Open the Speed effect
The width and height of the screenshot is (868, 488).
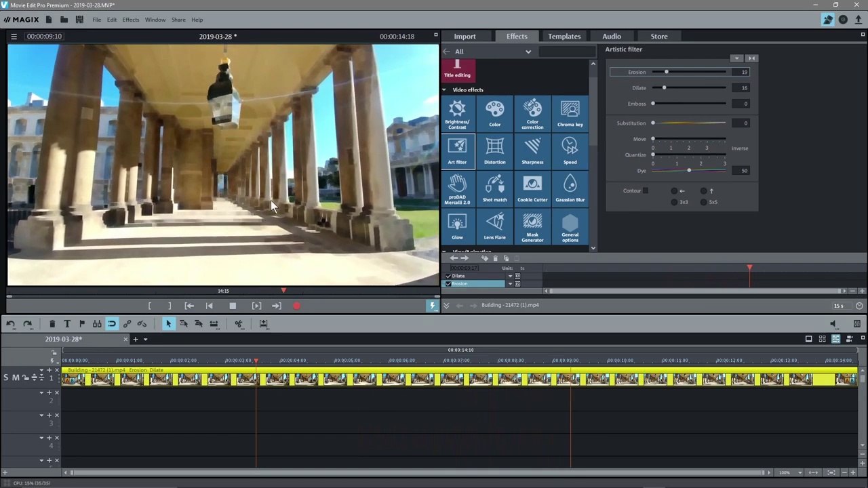click(570, 151)
